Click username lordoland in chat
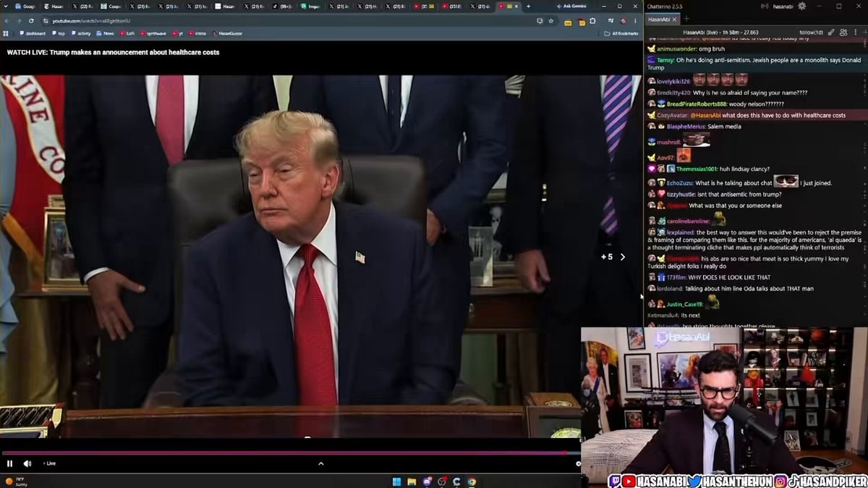 point(669,288)
